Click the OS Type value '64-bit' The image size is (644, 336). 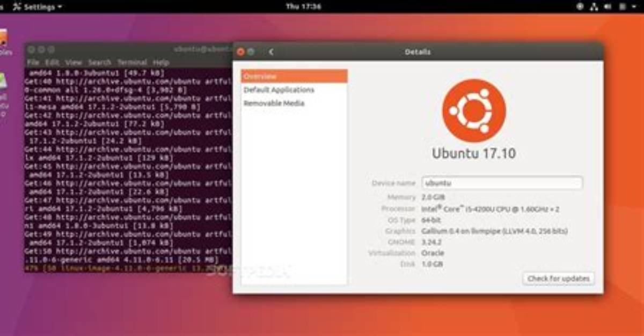click(x=431, y=220)
